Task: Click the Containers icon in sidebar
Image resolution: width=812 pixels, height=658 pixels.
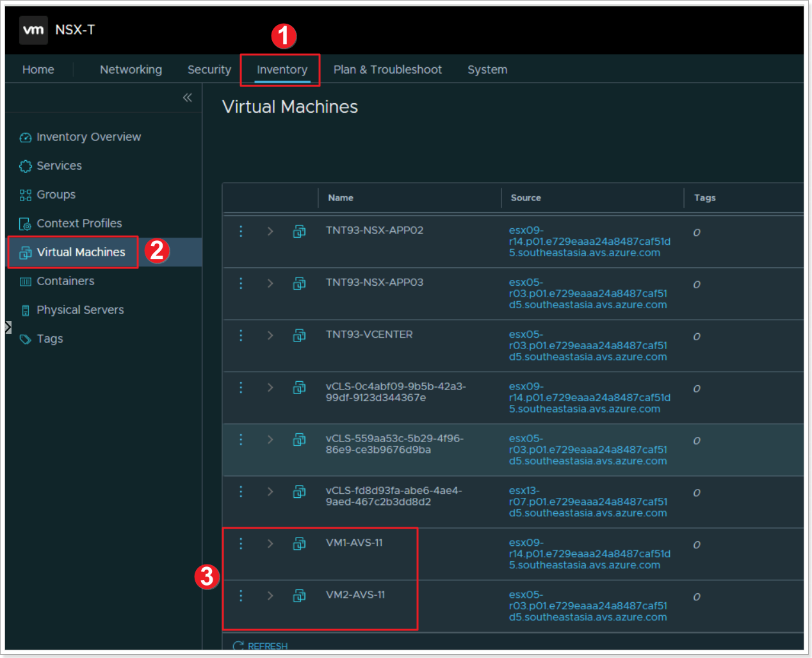Action: [x=26, y=281]
